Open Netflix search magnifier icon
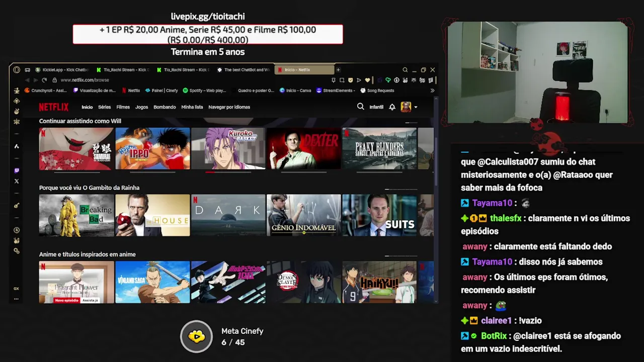This screenshot has width=644, height=362. [360, 107]
